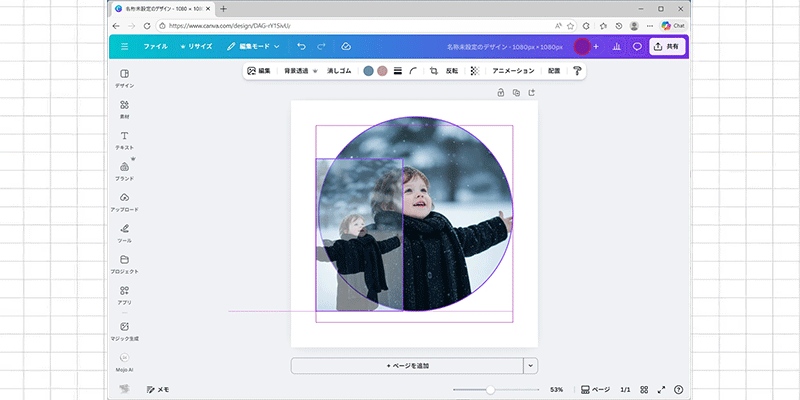Open browser settings ellipsis menu
The height and width of the screenshot is (400, 800).
tap(650, 26)
